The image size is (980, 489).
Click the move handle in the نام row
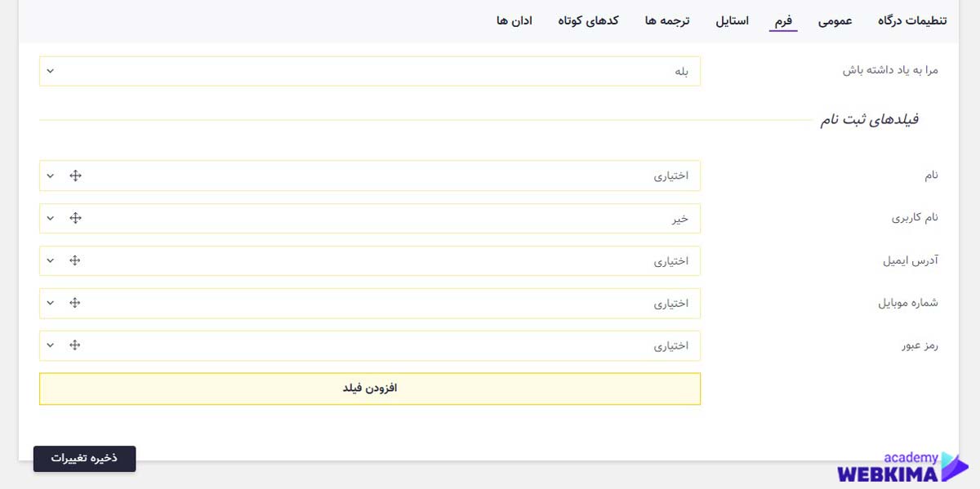click(75, 176)
